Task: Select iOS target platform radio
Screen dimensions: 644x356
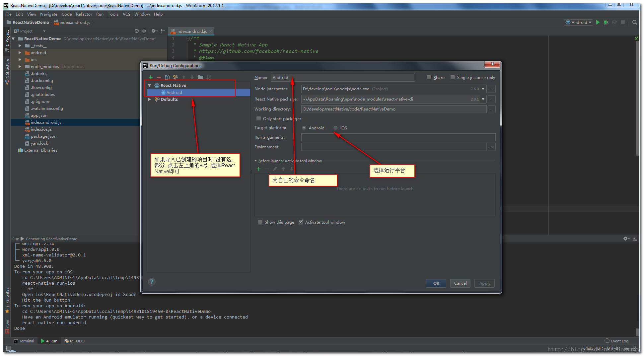Action: [335, 128]
